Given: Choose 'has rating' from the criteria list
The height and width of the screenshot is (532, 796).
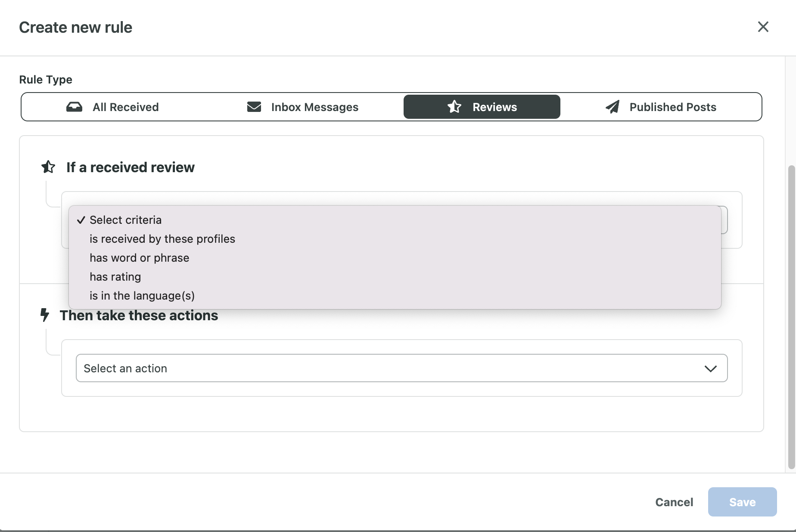Looking at the screenshot, I should pyautogui.click(x=115, y=277).
